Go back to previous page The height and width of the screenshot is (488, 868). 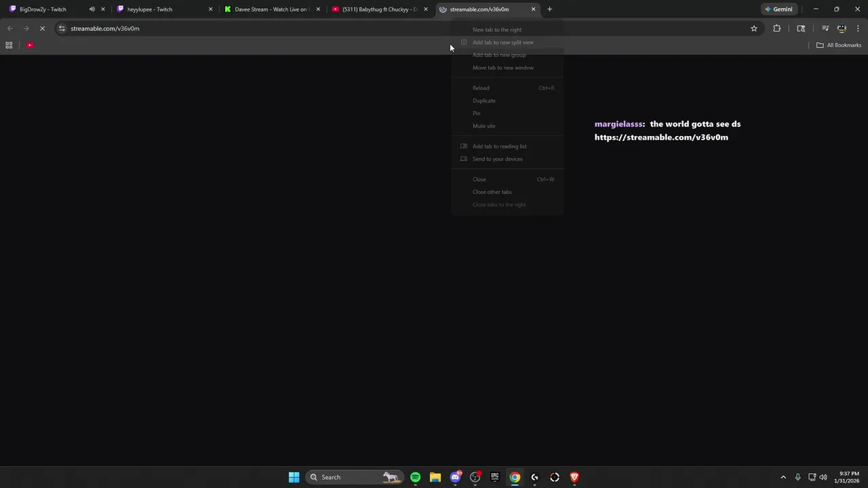[9, 28]
